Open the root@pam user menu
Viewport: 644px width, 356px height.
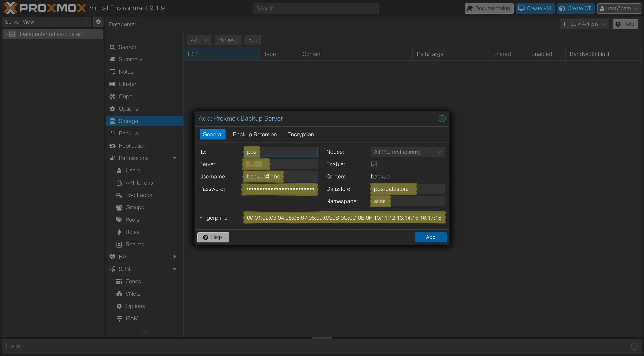coord(619,9)
